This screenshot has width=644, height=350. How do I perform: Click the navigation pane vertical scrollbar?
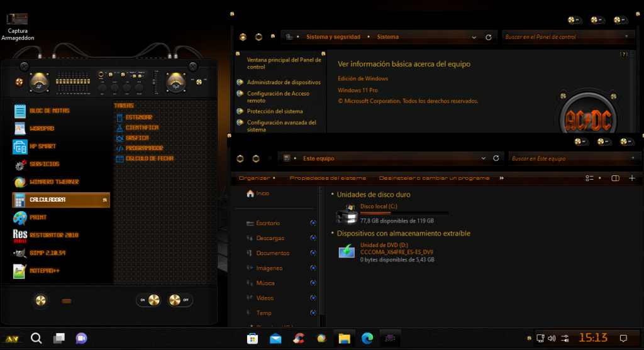[x=321, y=256]
